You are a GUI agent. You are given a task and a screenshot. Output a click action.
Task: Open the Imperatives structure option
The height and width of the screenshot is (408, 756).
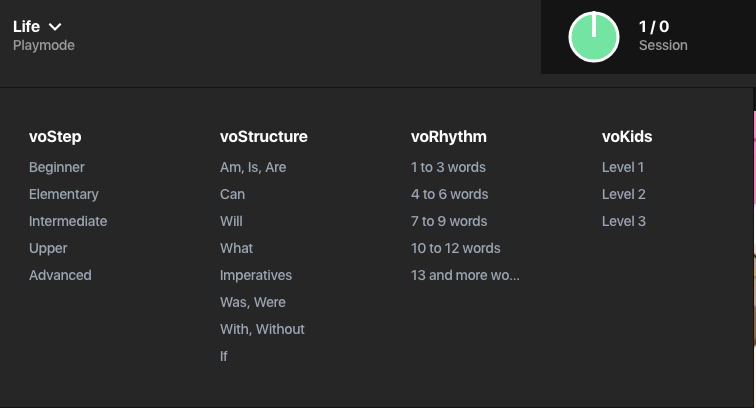pos(256,275)
